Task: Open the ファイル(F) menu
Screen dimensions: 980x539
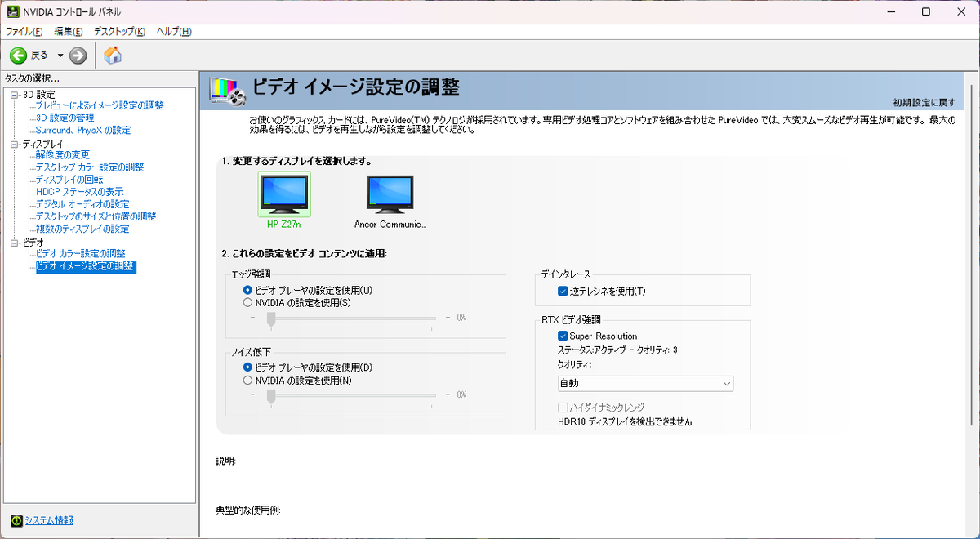Action: tap(24, 31)
